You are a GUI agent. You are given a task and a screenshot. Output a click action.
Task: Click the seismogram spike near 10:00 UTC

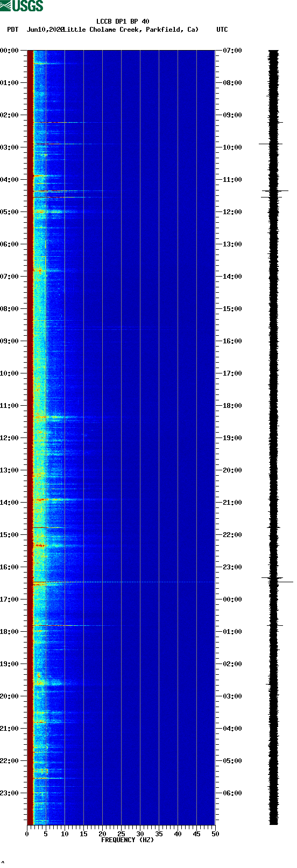[271, 144]
